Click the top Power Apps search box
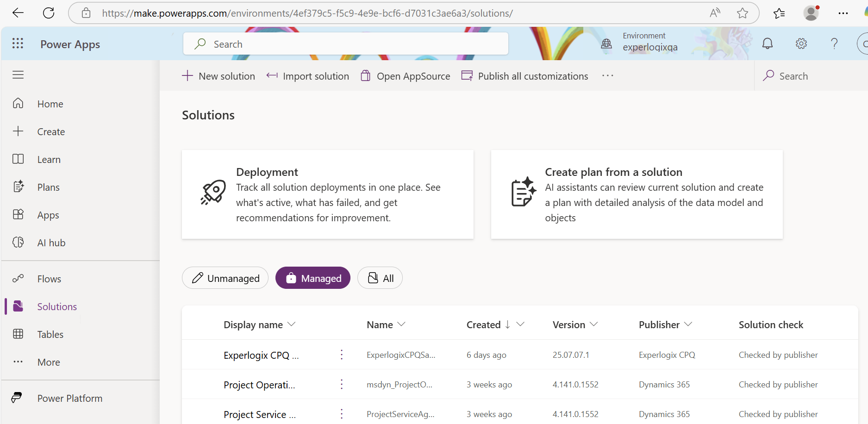Image resolution: width=868 pixels, height=424 pixels. point(346,44)
